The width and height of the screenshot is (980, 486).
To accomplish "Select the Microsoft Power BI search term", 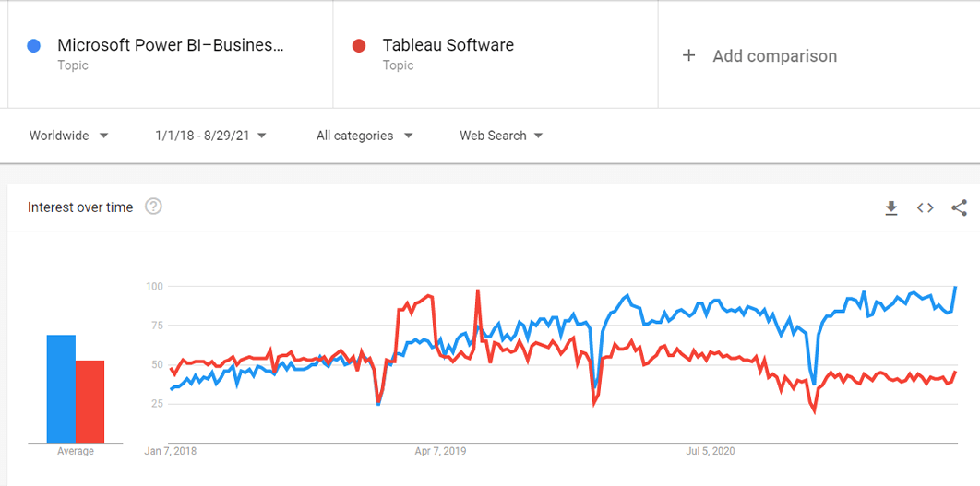I will point(171,45).
